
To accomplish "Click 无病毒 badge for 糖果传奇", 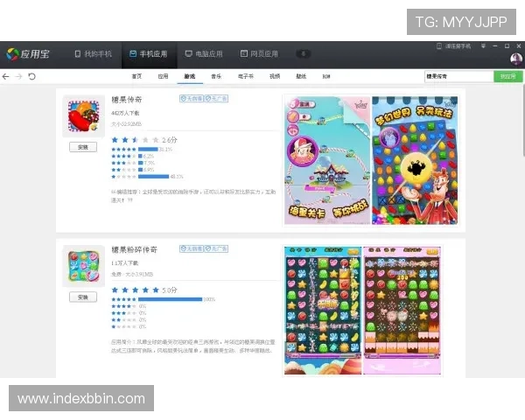I will (x=192, y=99).
